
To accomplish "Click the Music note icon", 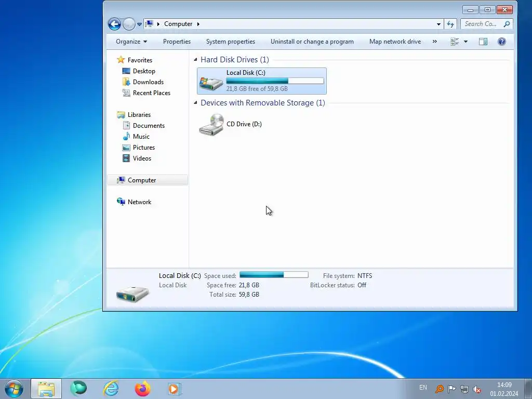I will (126, 137).
